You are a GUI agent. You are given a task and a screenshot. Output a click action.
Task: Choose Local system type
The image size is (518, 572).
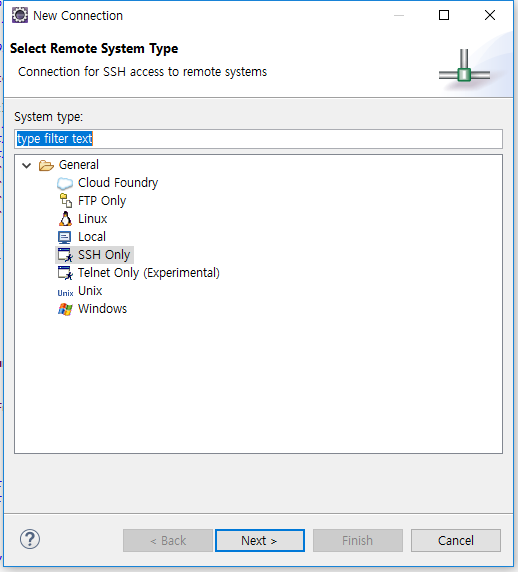pos(92,237)
